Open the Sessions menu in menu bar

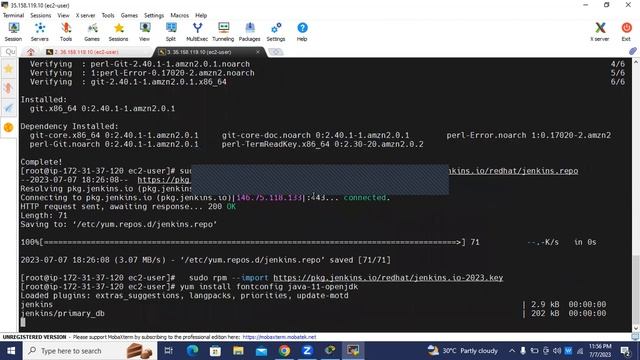tap(41, 15)
